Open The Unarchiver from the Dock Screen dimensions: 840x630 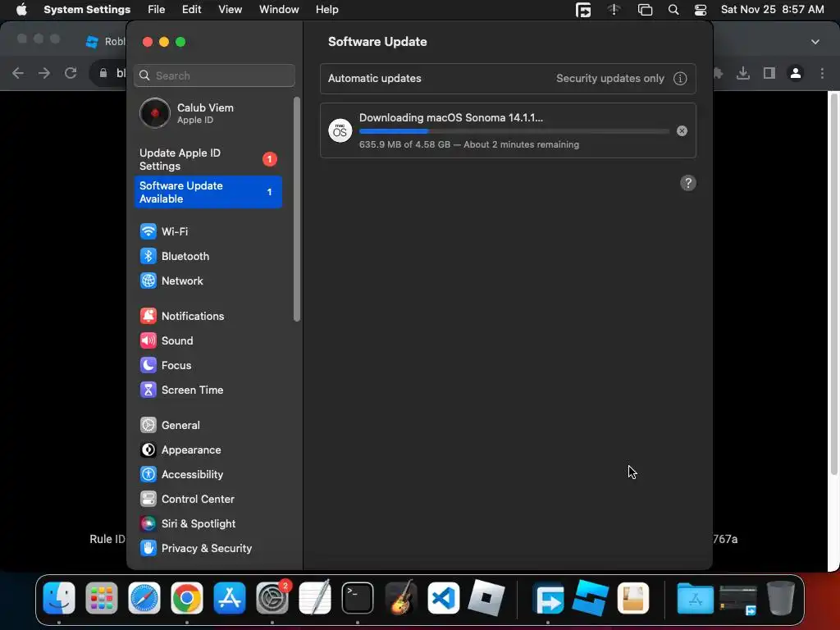tap(632, 598)
